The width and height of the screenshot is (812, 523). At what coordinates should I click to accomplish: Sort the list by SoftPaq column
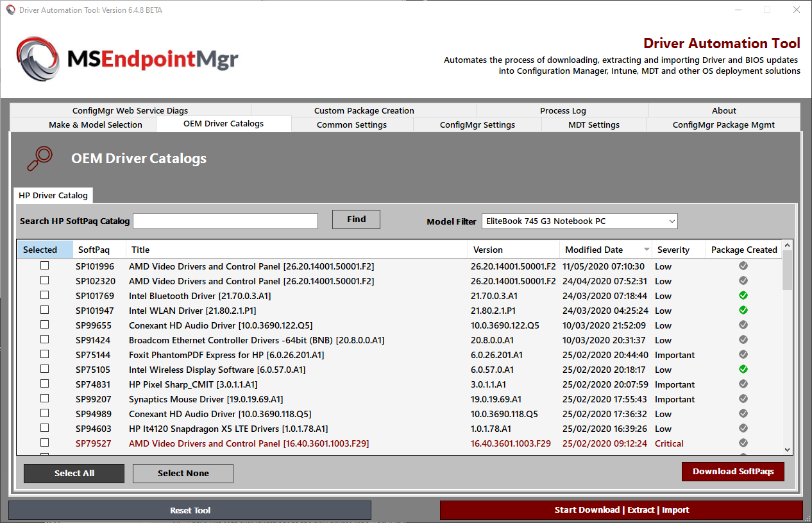[x=99, y=250]
